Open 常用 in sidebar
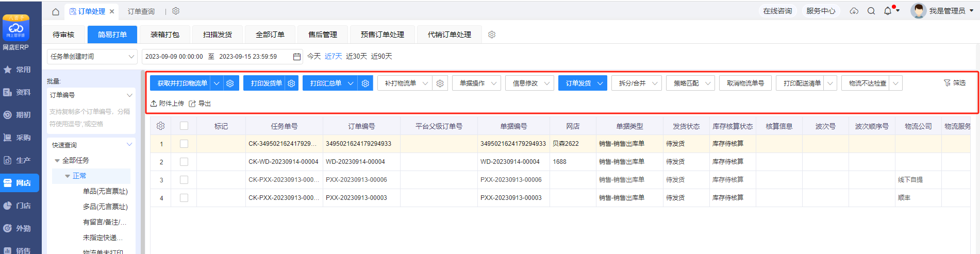Image resolution: width=980 pixels, height=254 pixels. coord(18,70)
